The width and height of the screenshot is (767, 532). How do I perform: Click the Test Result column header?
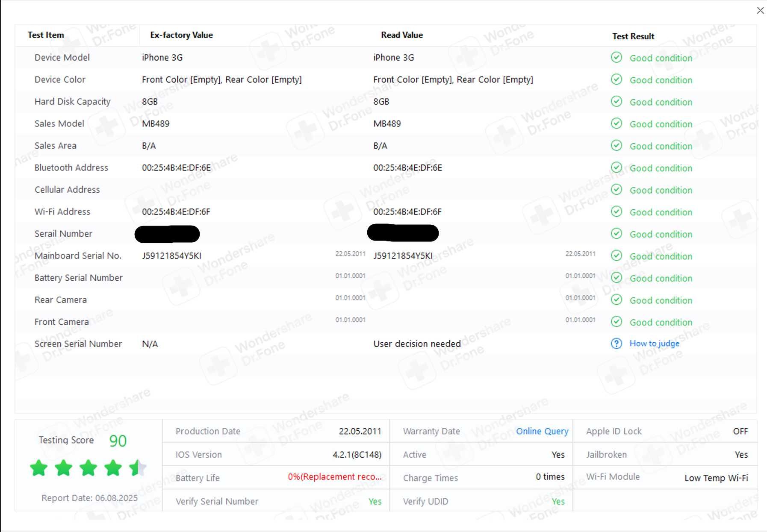(633, 36)
